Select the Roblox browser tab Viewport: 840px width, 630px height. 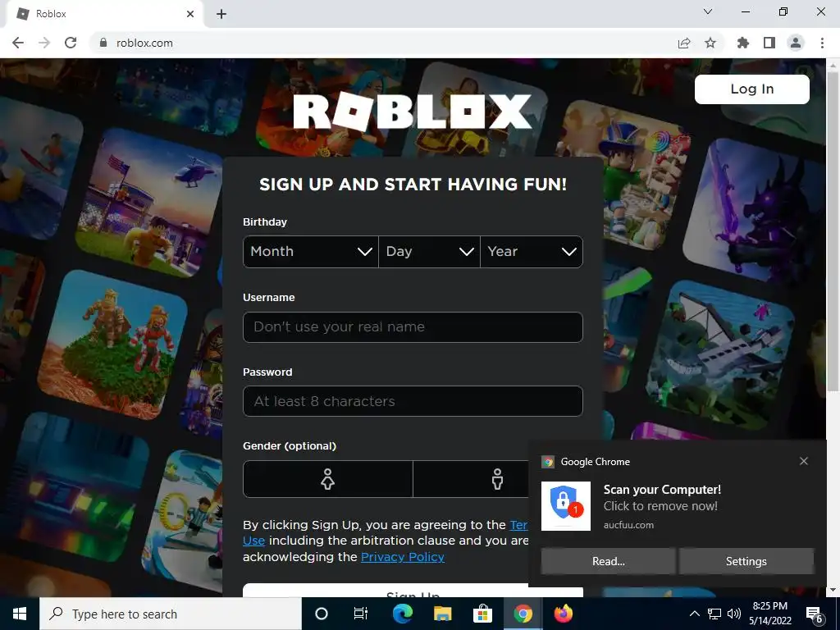(x=105, y=14)
